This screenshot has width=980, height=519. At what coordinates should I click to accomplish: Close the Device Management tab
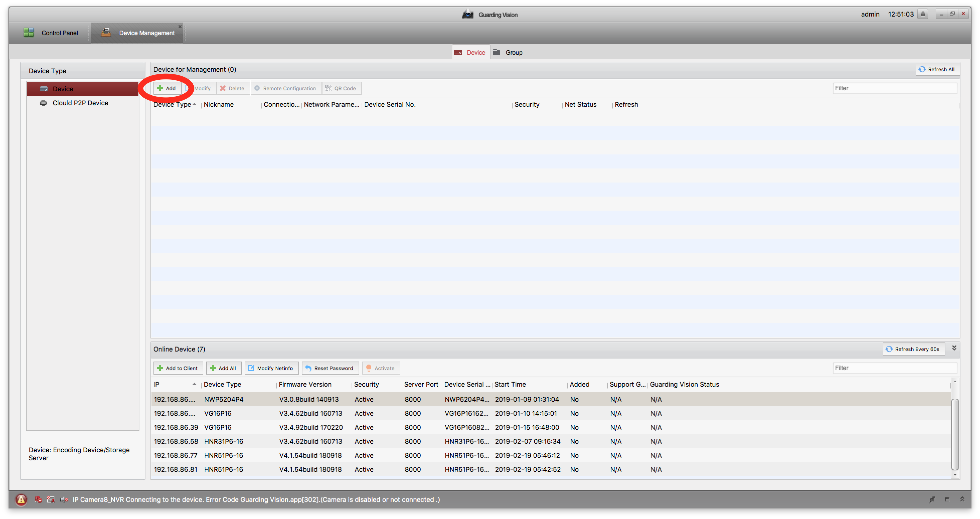[x=180, y=27]
